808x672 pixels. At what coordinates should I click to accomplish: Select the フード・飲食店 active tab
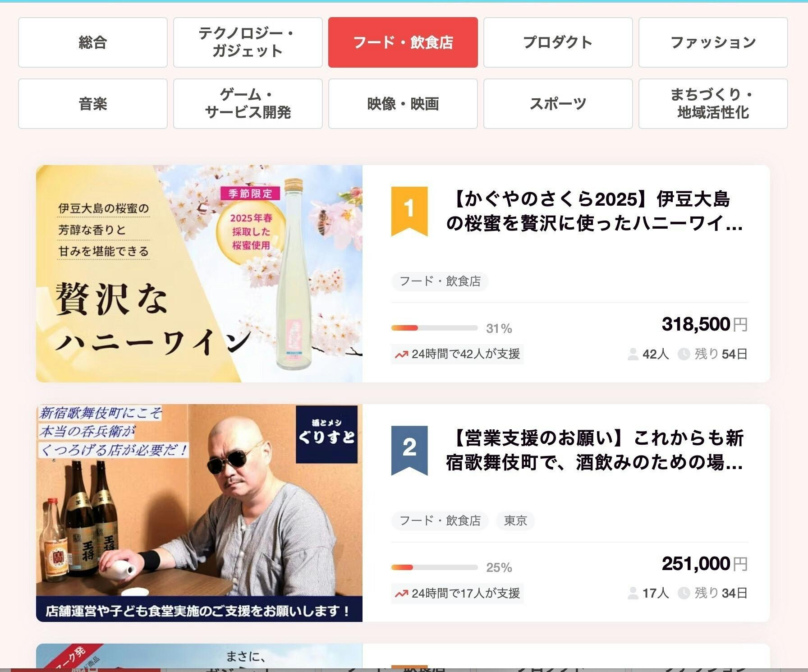(x=403, y=42)
